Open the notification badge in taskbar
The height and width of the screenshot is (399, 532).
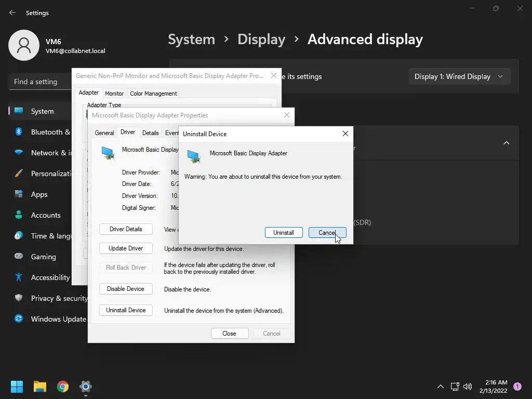coord(517,387)
